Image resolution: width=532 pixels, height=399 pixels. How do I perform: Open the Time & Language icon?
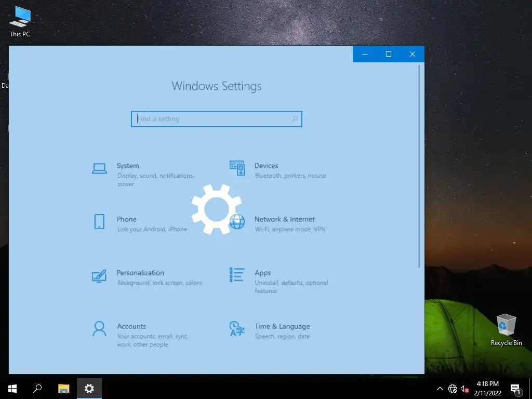coord(237,328)
